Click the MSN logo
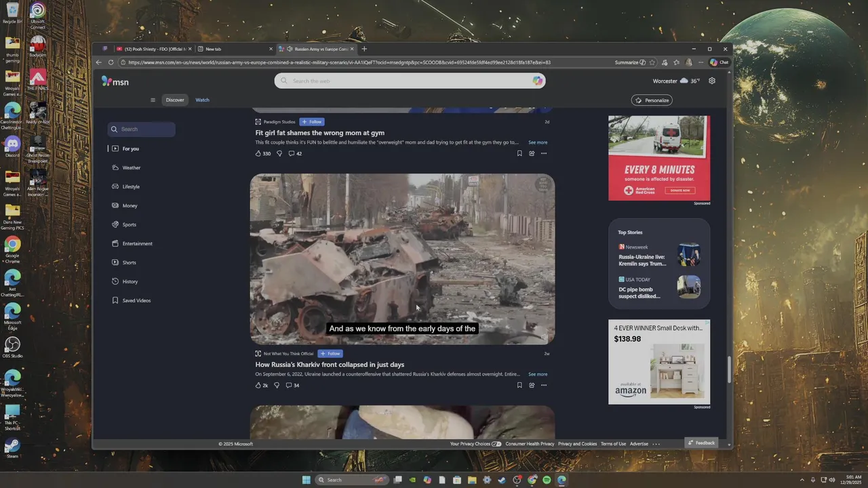868x488 pixels. click(115, 81)
